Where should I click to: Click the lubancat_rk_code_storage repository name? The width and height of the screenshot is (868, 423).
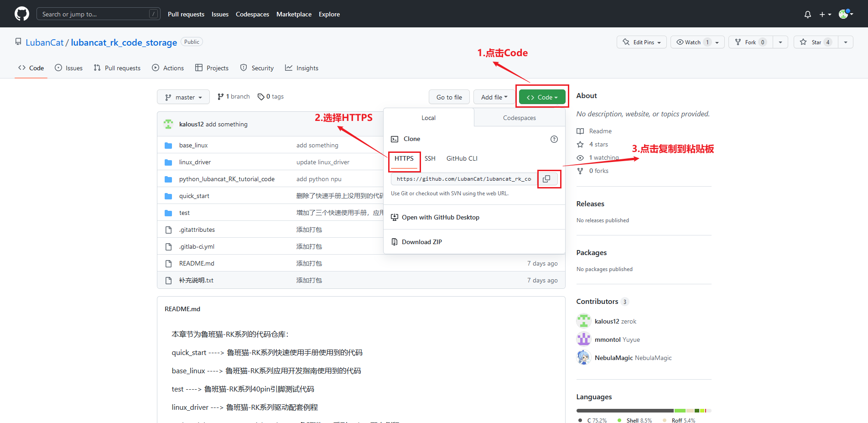click(124, 42)
